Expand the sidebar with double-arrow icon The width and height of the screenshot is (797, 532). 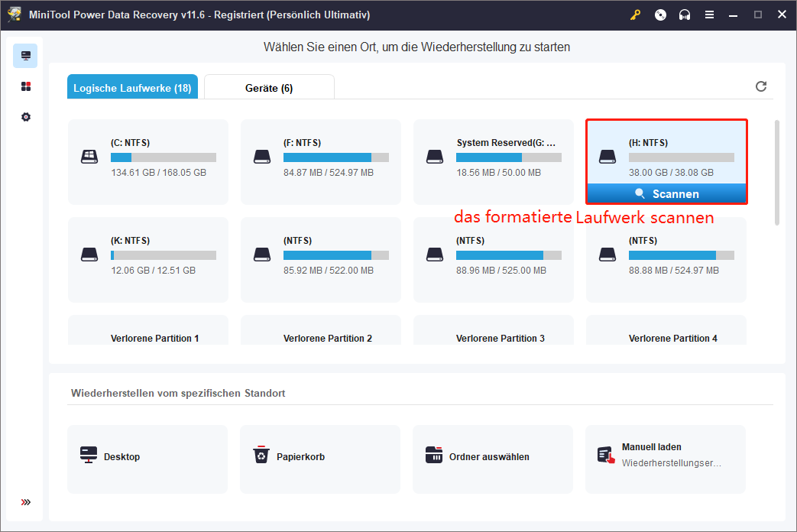(x=25, y=502)
